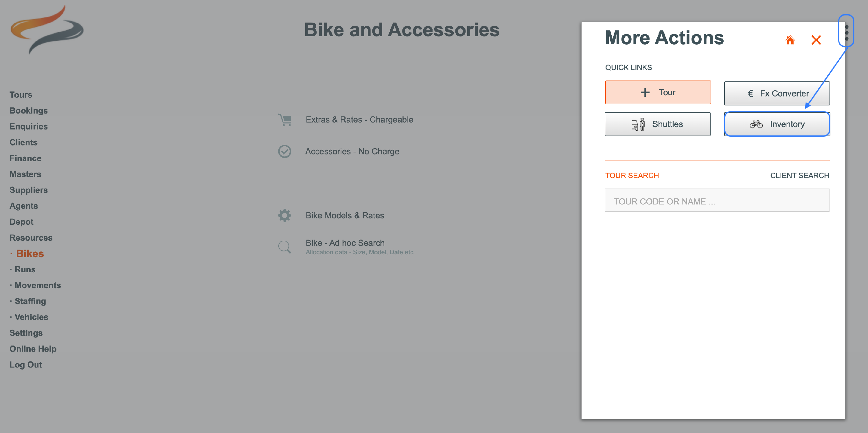Screen dimensions: 868x433
Task: Open the Shuttles quick link
Action: (x=657, y=124)
